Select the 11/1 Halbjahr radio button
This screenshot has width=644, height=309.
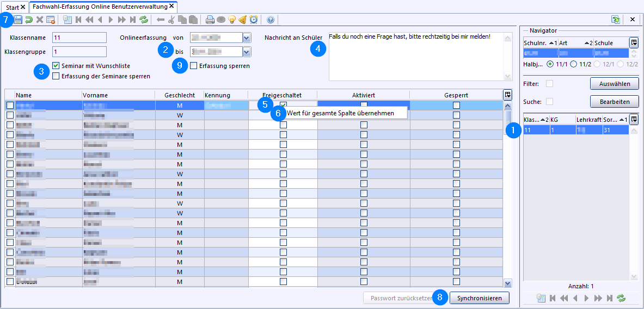coord(550,64)
